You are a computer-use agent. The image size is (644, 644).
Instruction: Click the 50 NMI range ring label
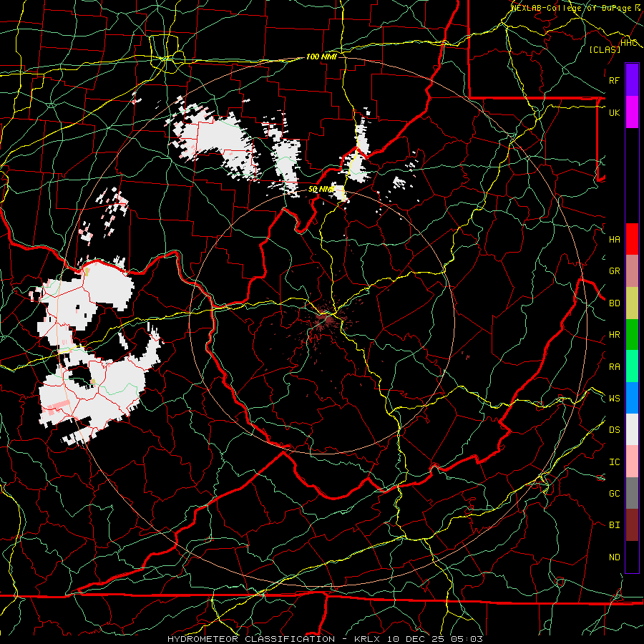pyautogui.click(x=321, y=190)
